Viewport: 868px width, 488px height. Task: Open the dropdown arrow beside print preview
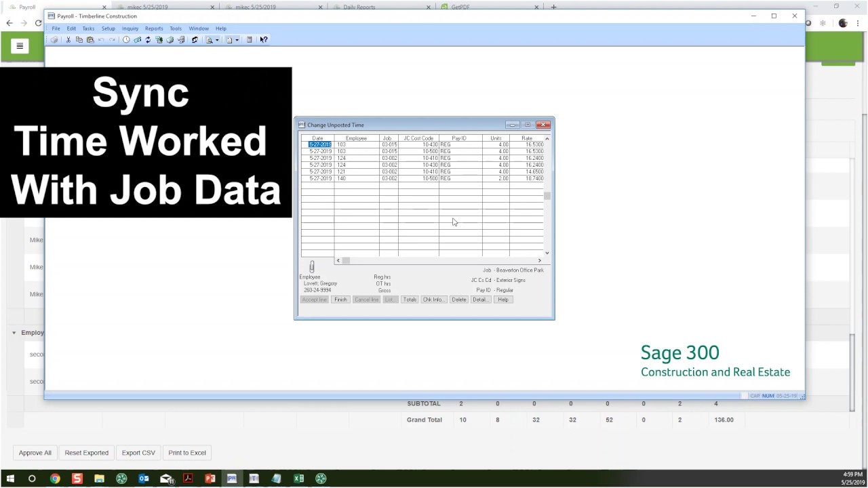click(x=217, y=40)
